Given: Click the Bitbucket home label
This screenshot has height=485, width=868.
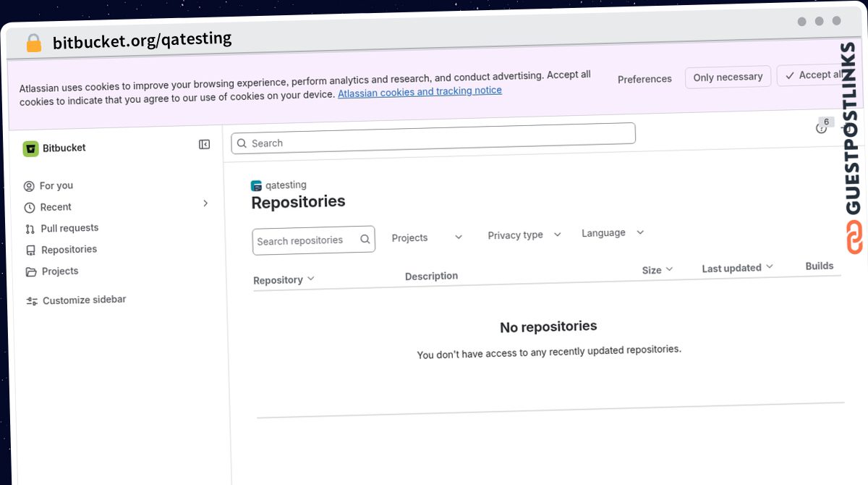Looking at the screenshot, I should pyautogui.click(x=64, y=148).
